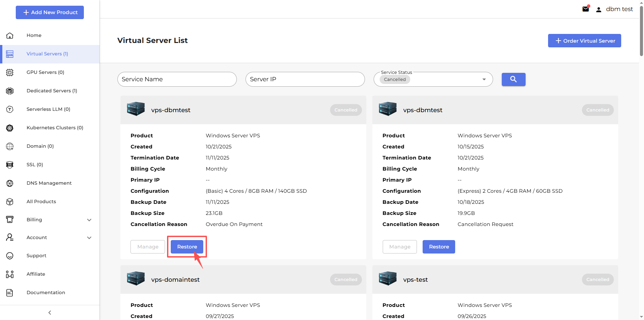Expand the Account submenu chevron
Viewport: 644px width, 320px height.
pyautogui.click(x=89, y=238)
